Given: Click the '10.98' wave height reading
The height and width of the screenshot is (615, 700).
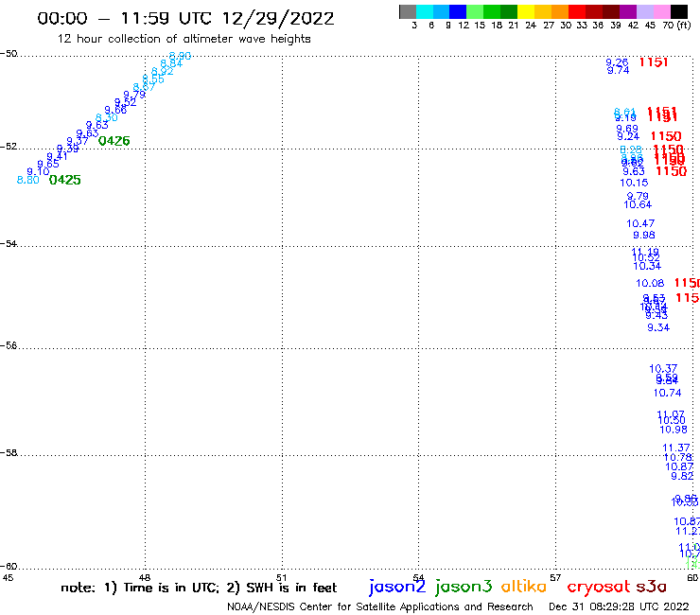Looking at the screenshot, I should [674, 430].
